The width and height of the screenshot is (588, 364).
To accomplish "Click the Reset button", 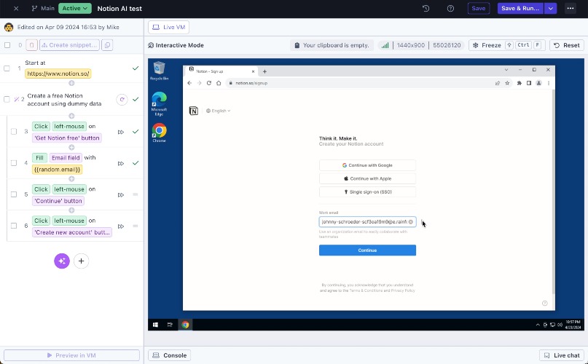I will 567,45.
